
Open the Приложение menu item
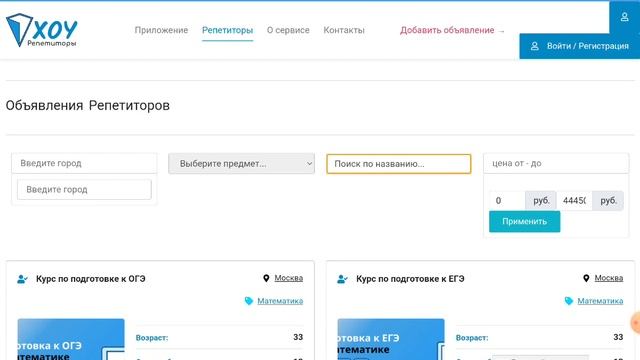point(161,30)
